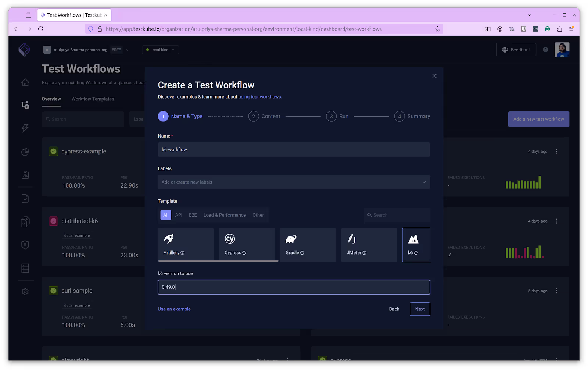
Task: Switch to the Overview tab
Action: [x=51, y=99]
